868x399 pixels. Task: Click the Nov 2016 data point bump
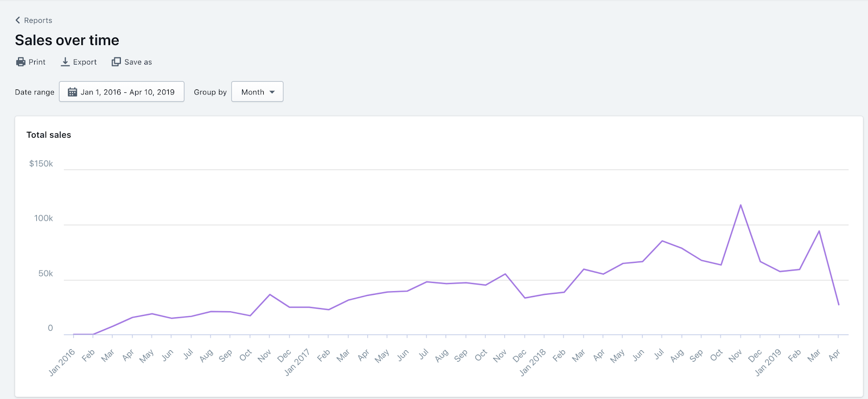point(270,294)
